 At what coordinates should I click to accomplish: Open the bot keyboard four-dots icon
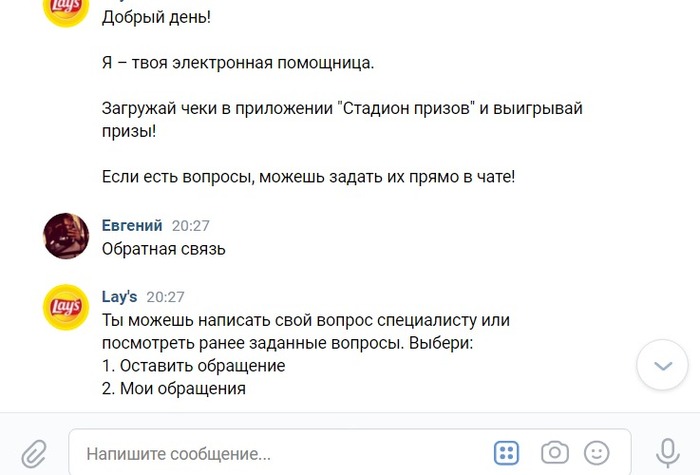click(507, 453)
